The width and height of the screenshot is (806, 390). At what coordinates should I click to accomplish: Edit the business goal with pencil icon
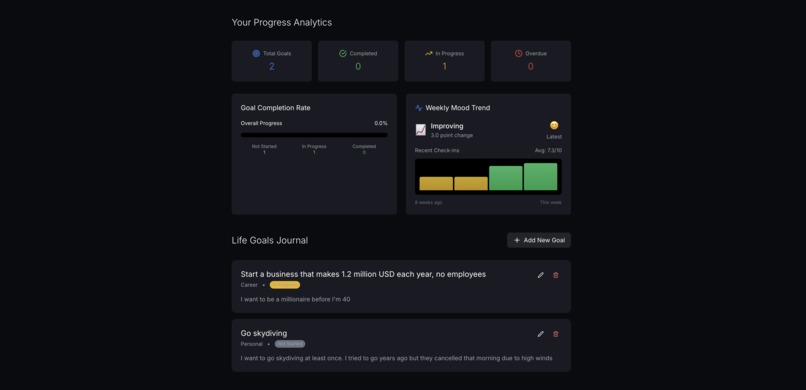tap(540, 275)
